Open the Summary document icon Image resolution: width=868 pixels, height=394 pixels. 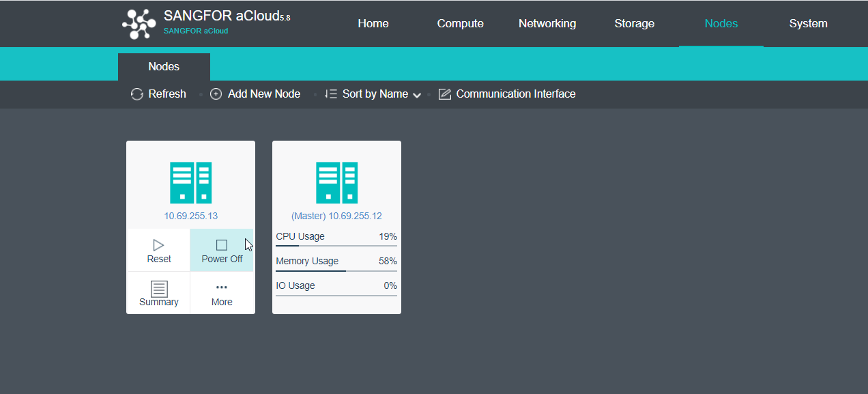[159, 288]
